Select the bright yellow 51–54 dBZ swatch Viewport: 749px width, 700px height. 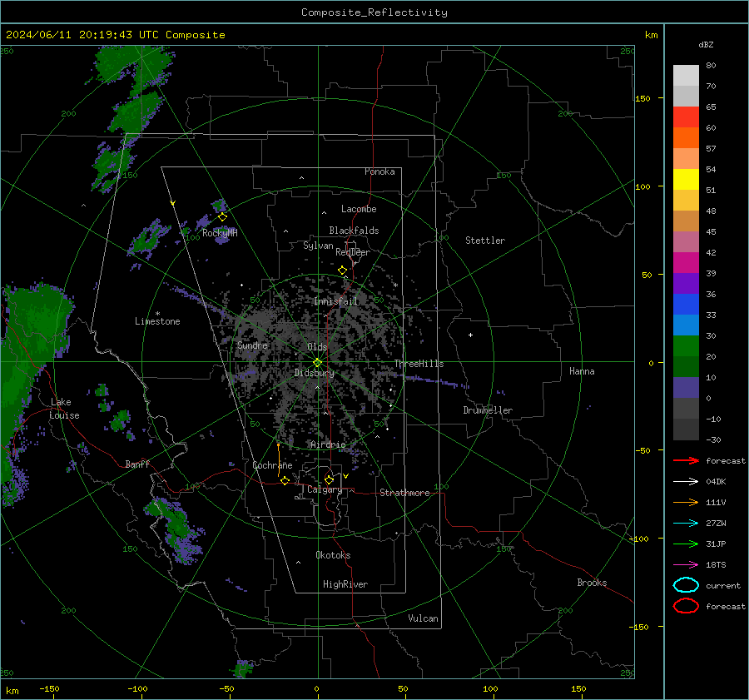pos(686,180)
